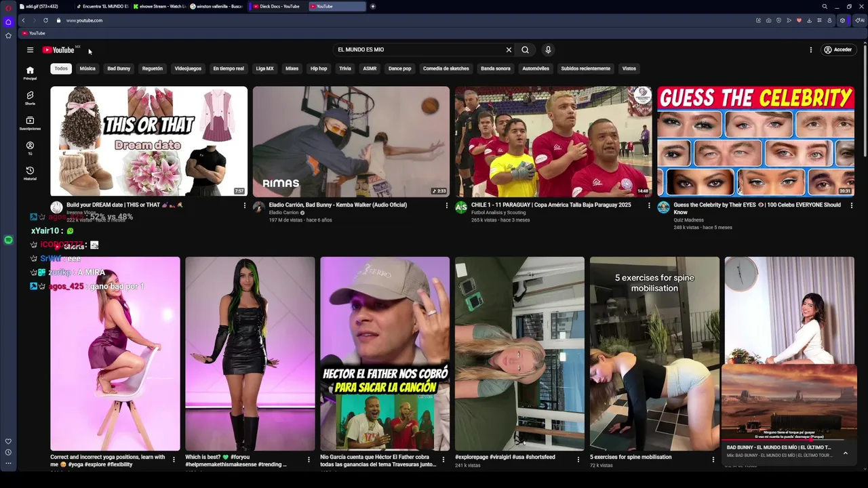Select the En tiempo real chip

229,68
